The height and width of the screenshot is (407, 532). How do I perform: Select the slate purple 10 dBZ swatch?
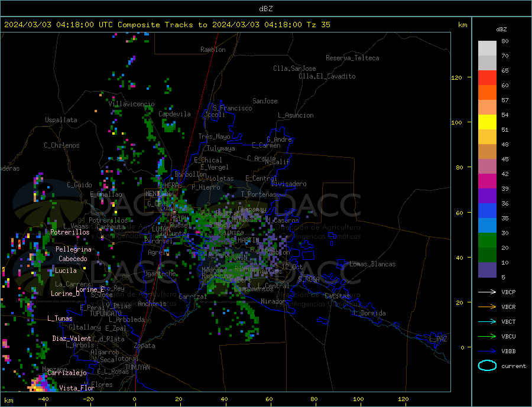point(487,269)
